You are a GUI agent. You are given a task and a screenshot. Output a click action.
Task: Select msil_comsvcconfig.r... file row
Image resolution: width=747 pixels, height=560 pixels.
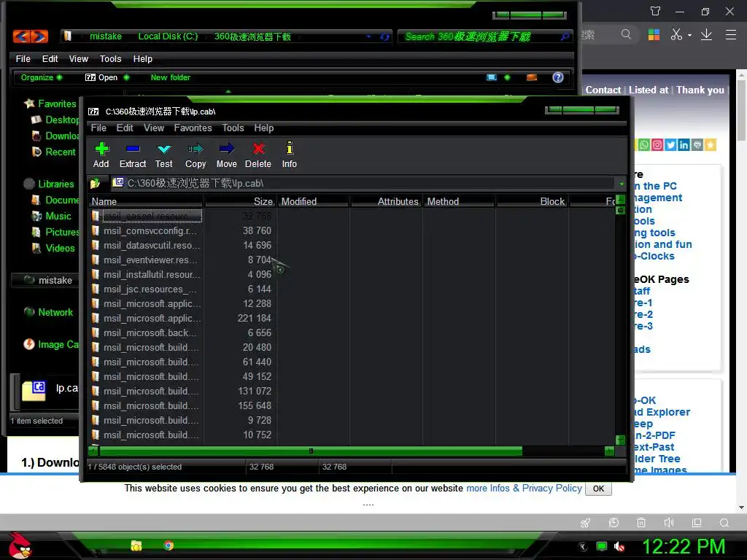tap(146, 231)
